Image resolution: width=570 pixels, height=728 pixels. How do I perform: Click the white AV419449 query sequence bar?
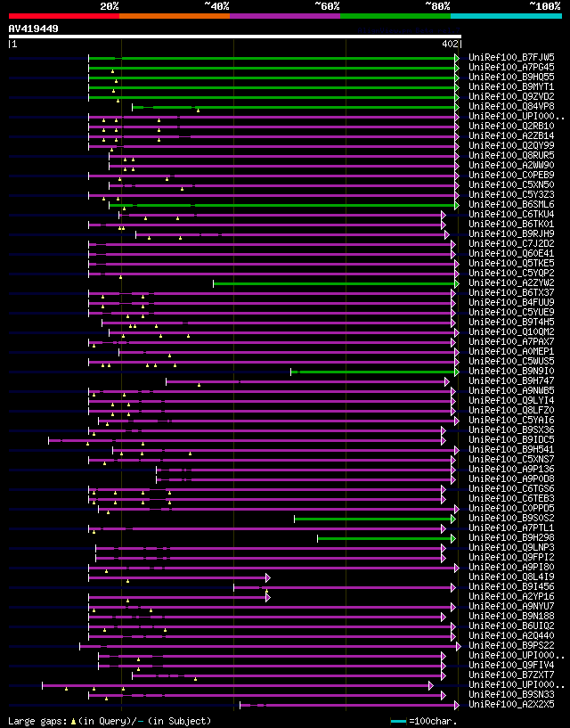pyautogui.click(x=235, y=37)
